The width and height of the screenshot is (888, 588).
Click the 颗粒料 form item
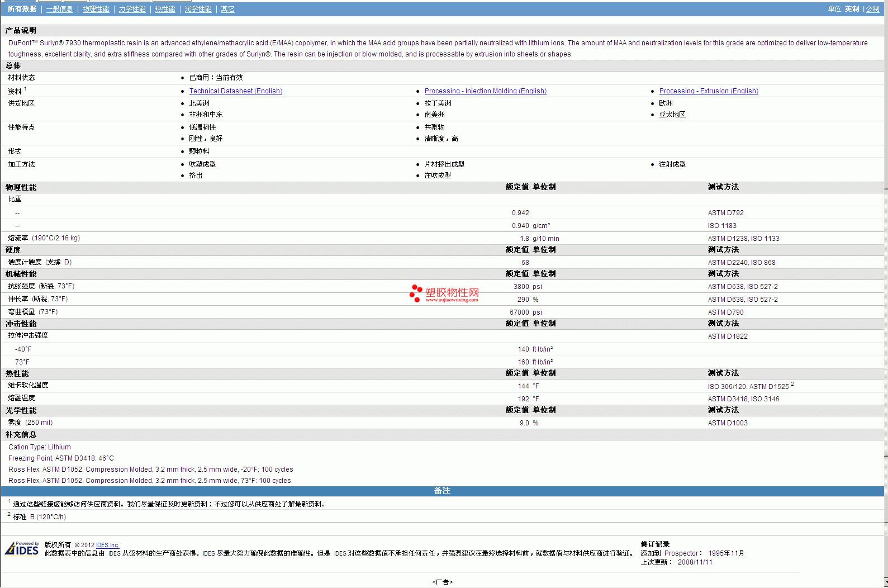[200, 151]
